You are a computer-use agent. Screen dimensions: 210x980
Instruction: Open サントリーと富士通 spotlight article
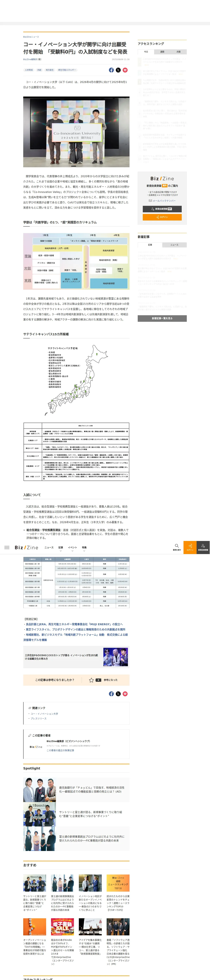76,814
